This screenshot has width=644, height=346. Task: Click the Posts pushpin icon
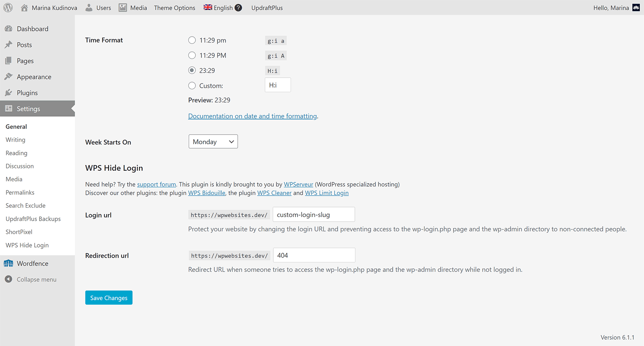(x=8, y=45)
